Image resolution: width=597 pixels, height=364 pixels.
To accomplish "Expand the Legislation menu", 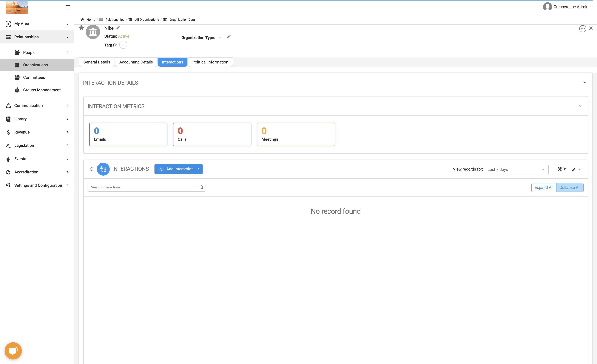I will (x=37, y=145).
